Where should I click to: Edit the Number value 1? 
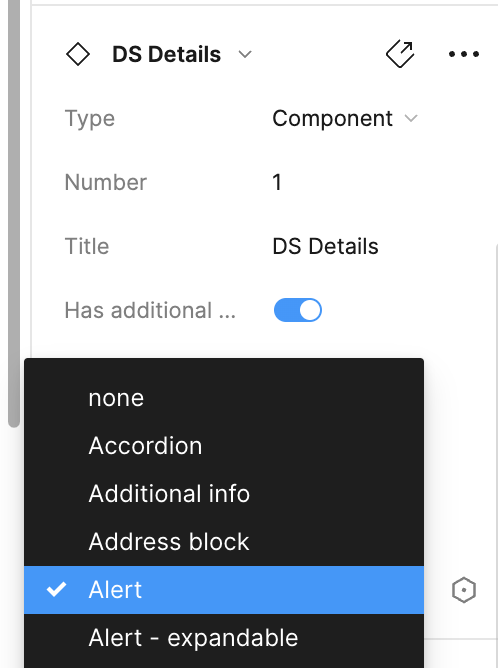coord(277,182)
